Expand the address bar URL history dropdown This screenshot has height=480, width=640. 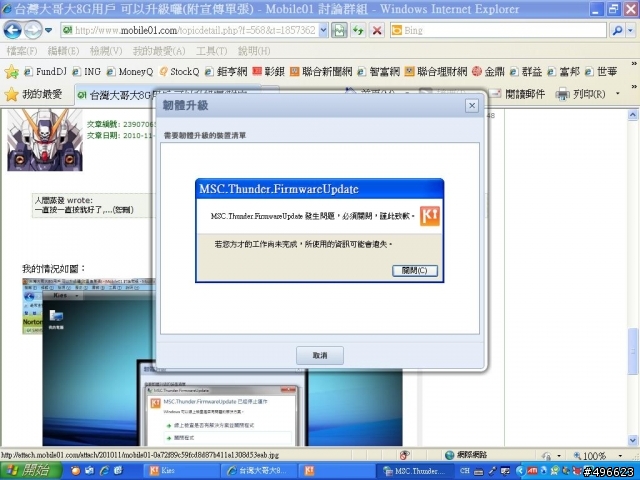323,30
